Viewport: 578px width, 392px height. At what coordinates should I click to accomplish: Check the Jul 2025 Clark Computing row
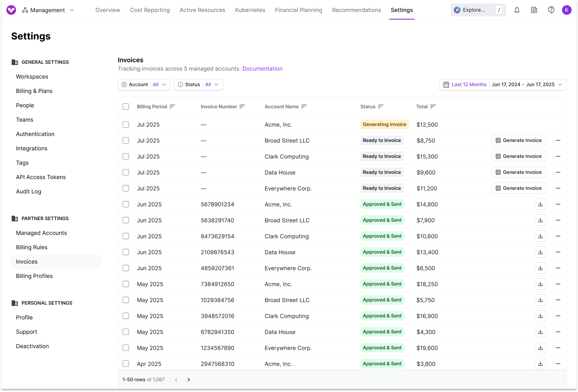tap(126, 156)
